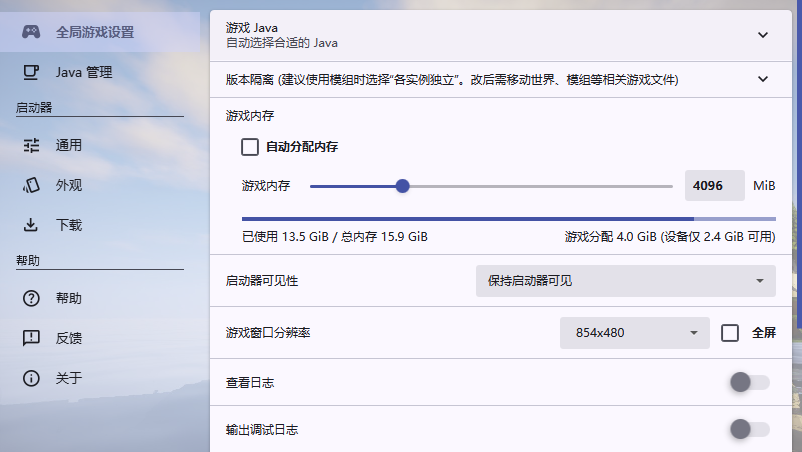Screen dimensions: 802x452
Task: Go to the 关于 page
Action: point(69,378)
